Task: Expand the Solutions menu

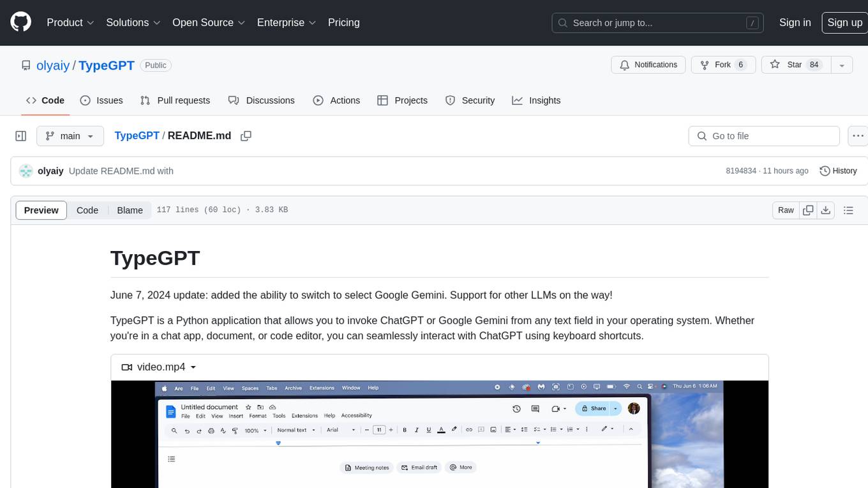Action: point(133,22)
